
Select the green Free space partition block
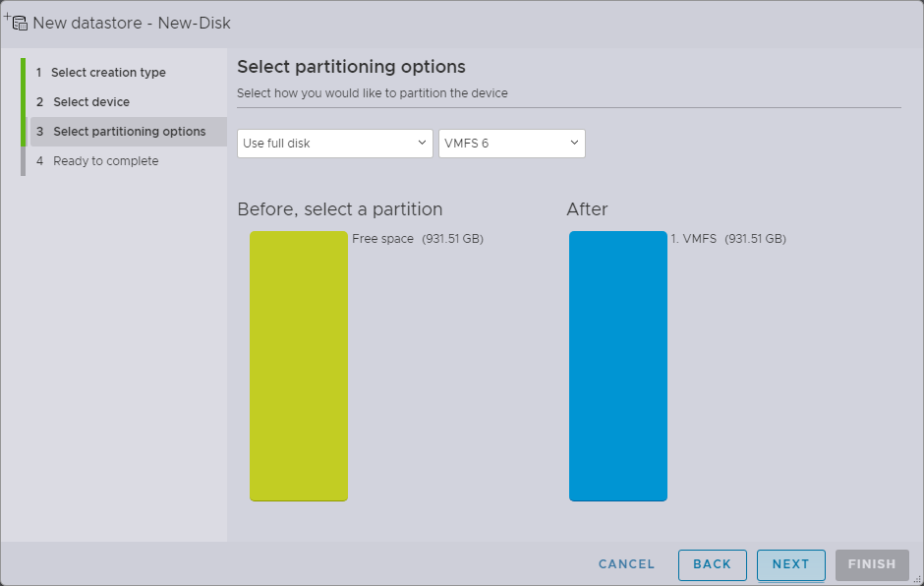pos(299,366)
